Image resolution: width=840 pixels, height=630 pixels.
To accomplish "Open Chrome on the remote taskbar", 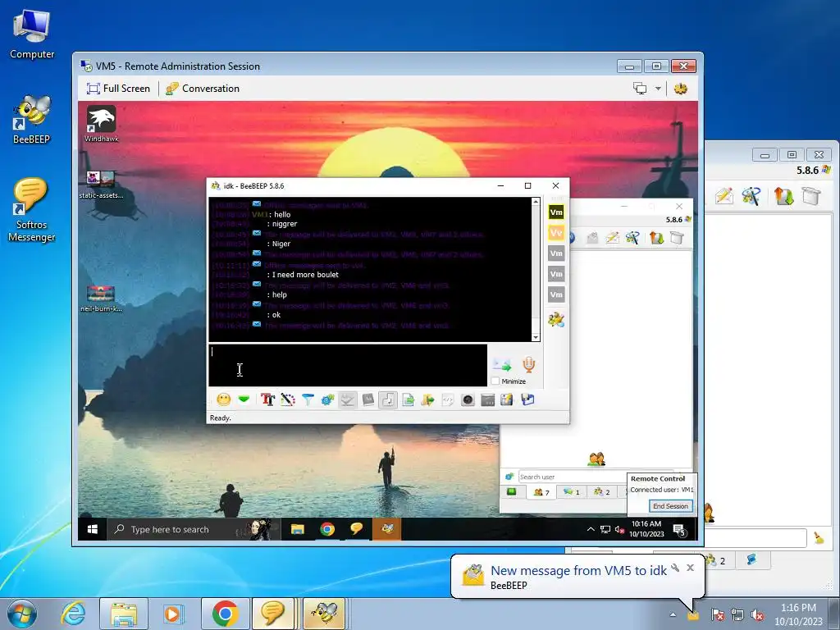I will click(327, 529).
